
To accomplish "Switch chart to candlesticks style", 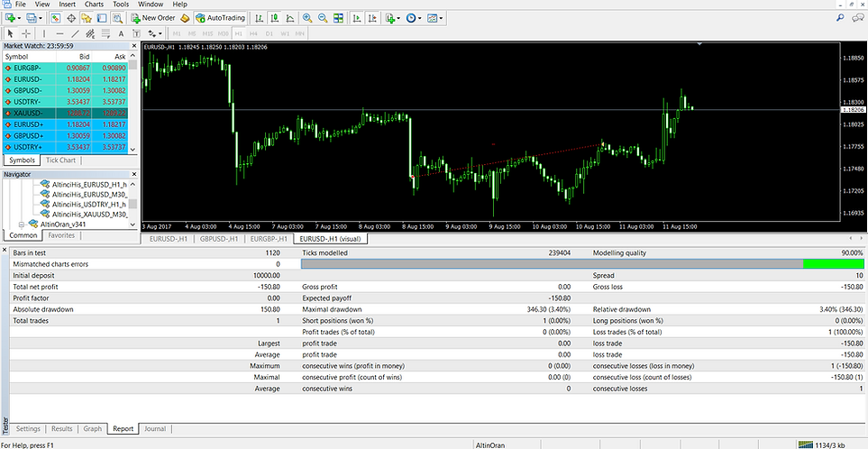I will click(275, 18).
